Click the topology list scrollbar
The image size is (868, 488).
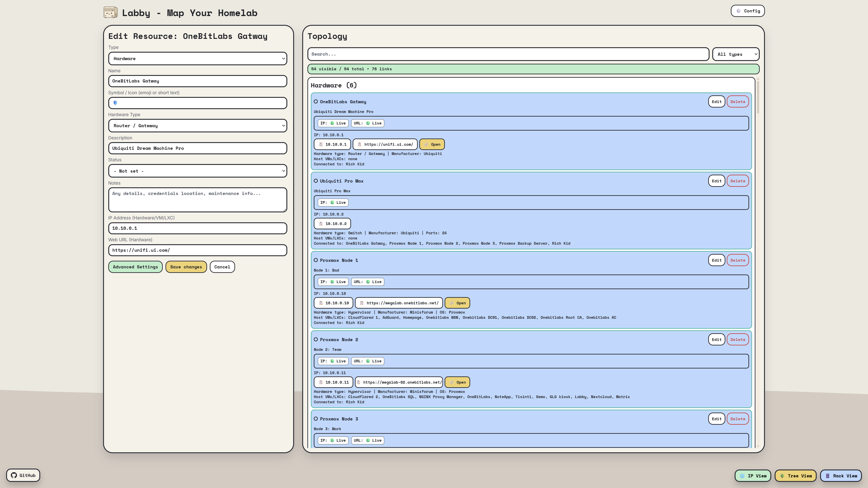(758, 97)
